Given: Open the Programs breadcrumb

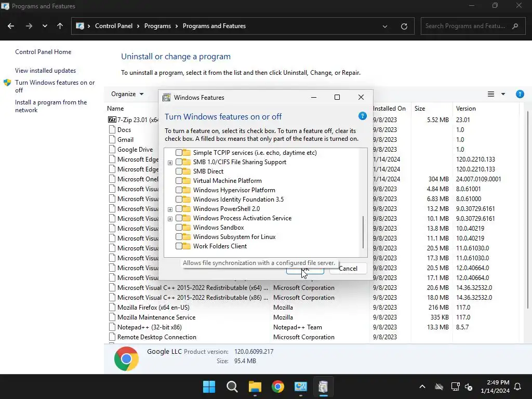Looking at the screenshot, I should (x=157, y=26).
